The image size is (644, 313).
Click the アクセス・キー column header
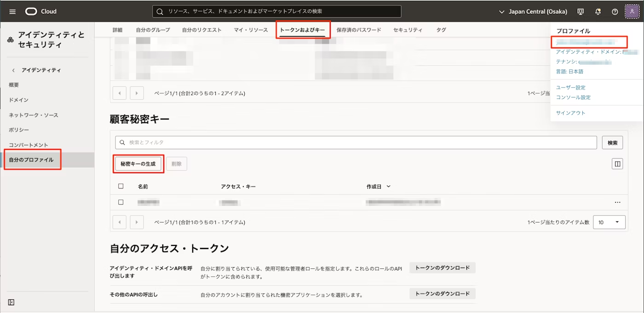[238, 187]
